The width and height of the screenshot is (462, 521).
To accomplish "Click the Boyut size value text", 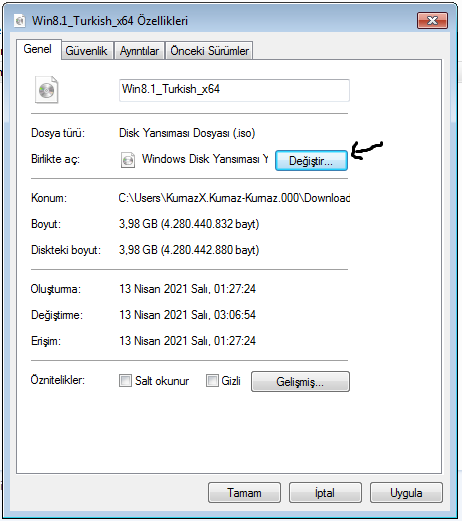I will tap(189, 224).
